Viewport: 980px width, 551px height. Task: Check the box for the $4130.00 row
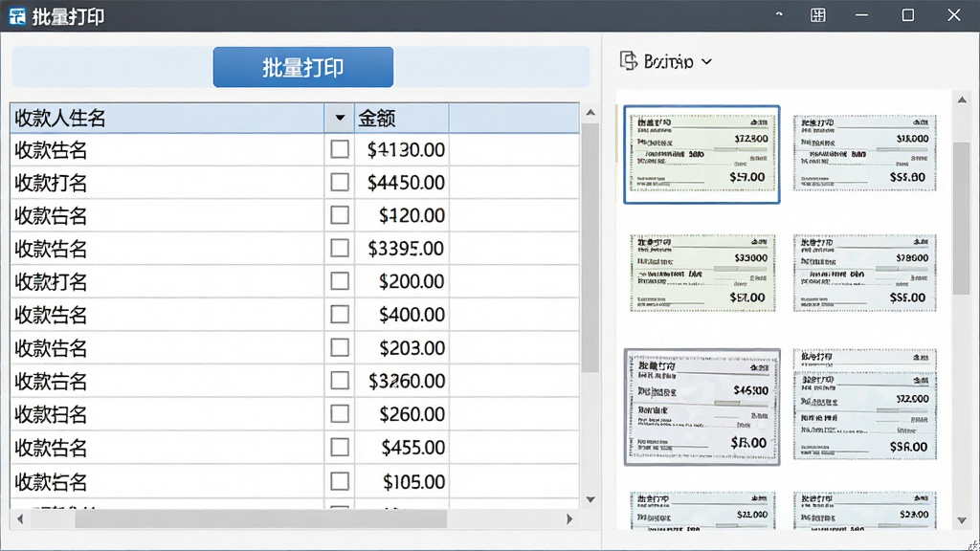pos(340,148)
